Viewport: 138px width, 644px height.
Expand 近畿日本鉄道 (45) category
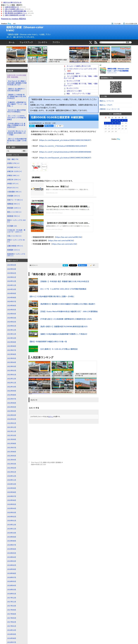click(x=21, y=246)
